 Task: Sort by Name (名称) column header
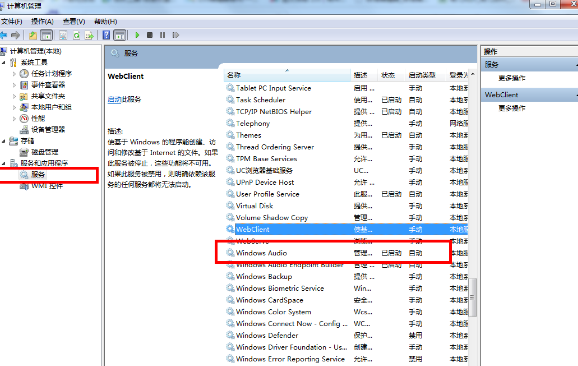tap(288, 75)
